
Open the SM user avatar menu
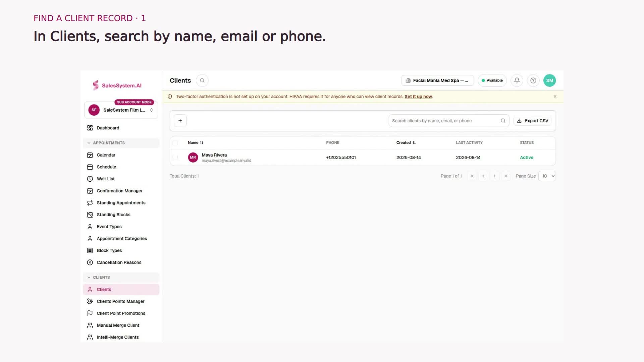tap(549, 80)
